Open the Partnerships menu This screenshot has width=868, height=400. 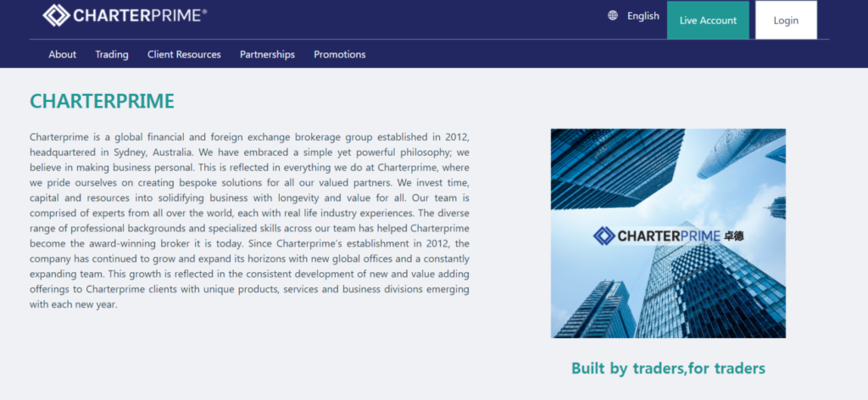[267, 54]
